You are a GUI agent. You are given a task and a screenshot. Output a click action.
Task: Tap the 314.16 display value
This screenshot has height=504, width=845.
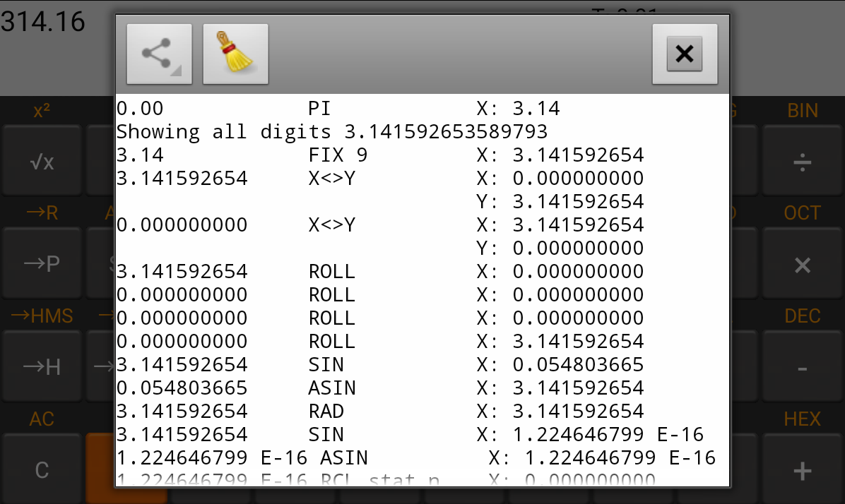[x=43, y=22]
